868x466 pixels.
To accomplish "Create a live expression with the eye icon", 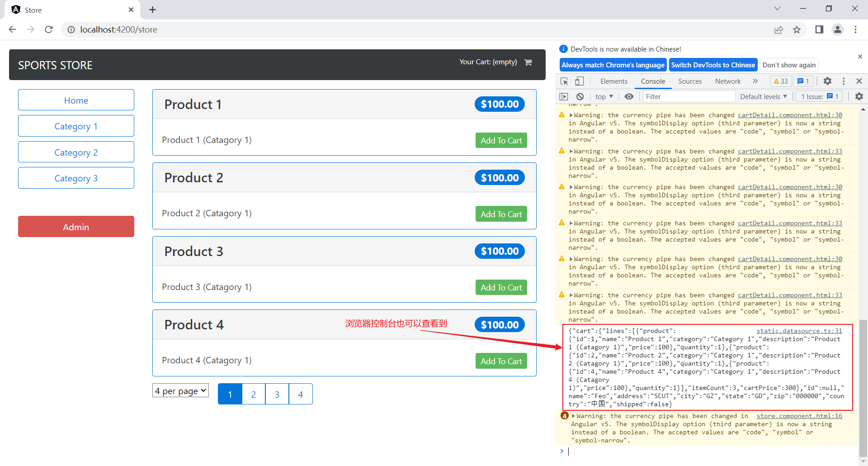I will 629,96.
